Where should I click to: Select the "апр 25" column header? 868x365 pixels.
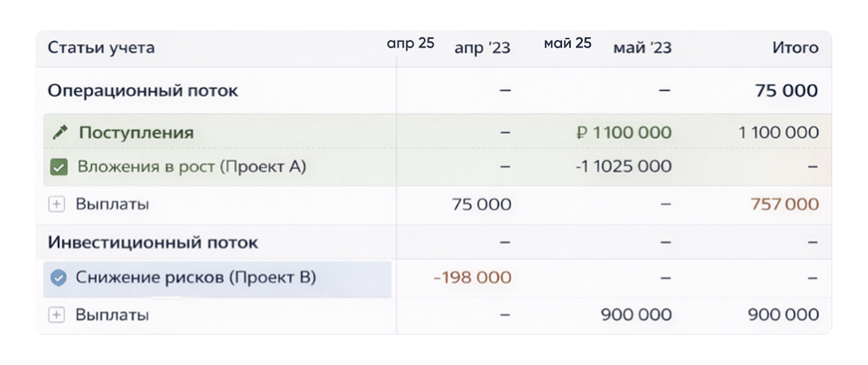tap(410, 43)
